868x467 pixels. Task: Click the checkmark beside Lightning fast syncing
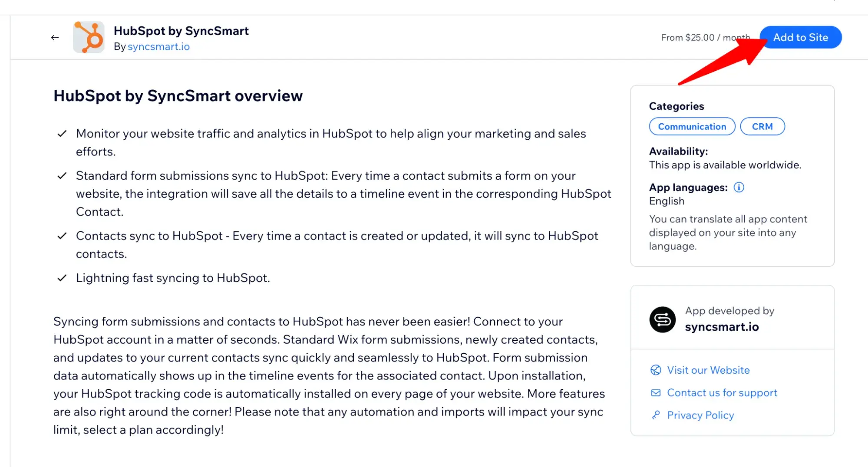tap(62, 278)
